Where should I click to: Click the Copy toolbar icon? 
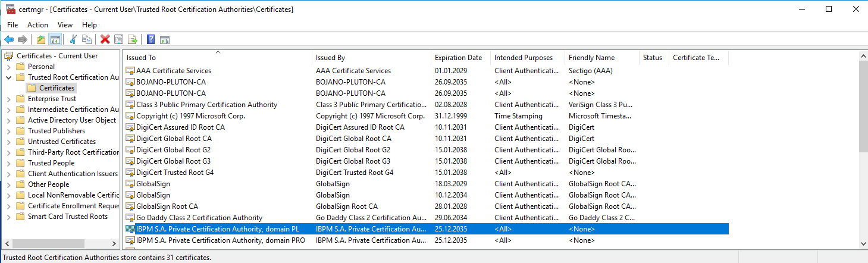pos(87,39)
